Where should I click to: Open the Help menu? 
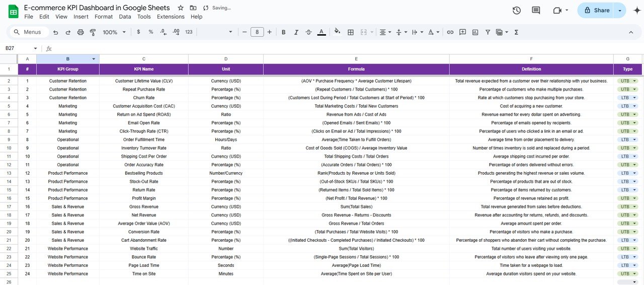tap(197, 17)
